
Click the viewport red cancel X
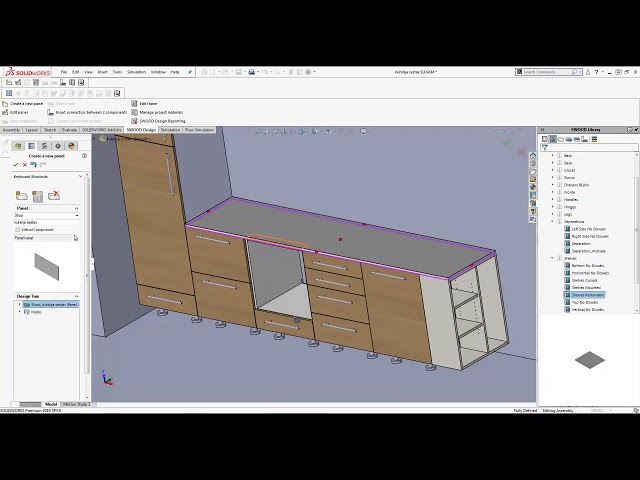click(x=521, y=152)
